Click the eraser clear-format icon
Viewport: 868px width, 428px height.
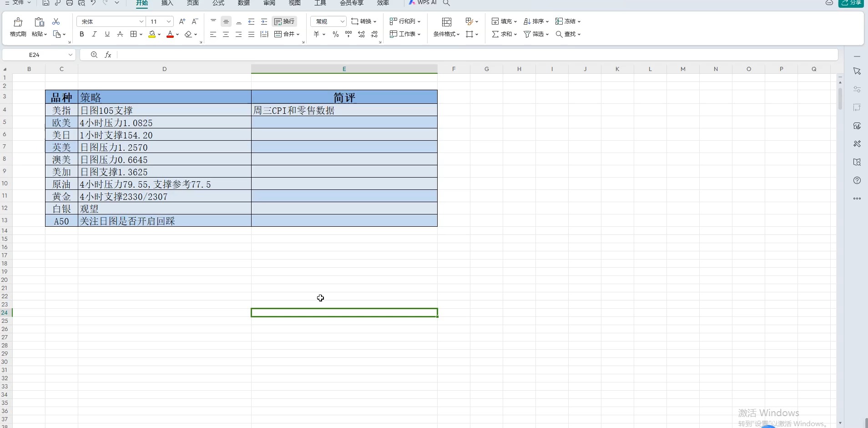click(x=188, y=34)
